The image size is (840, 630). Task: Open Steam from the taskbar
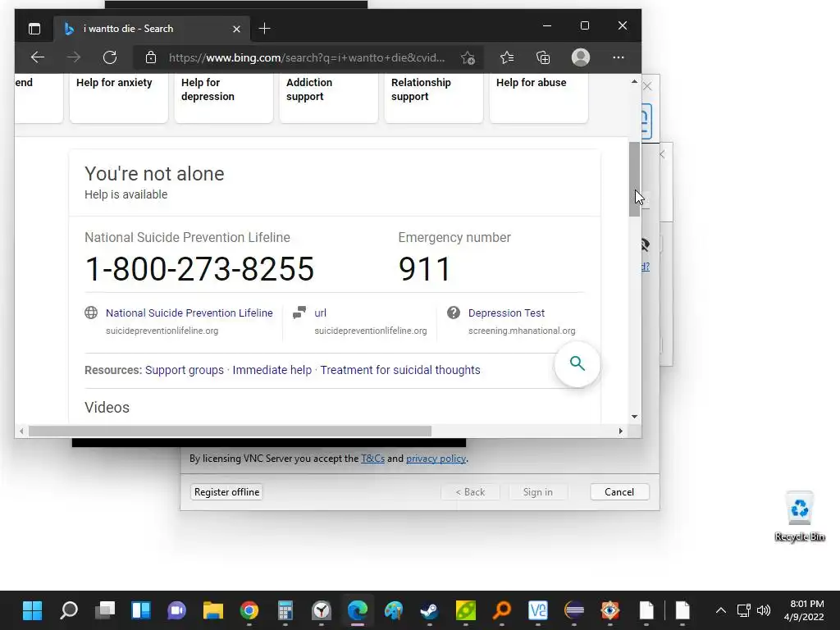[429, 610]
